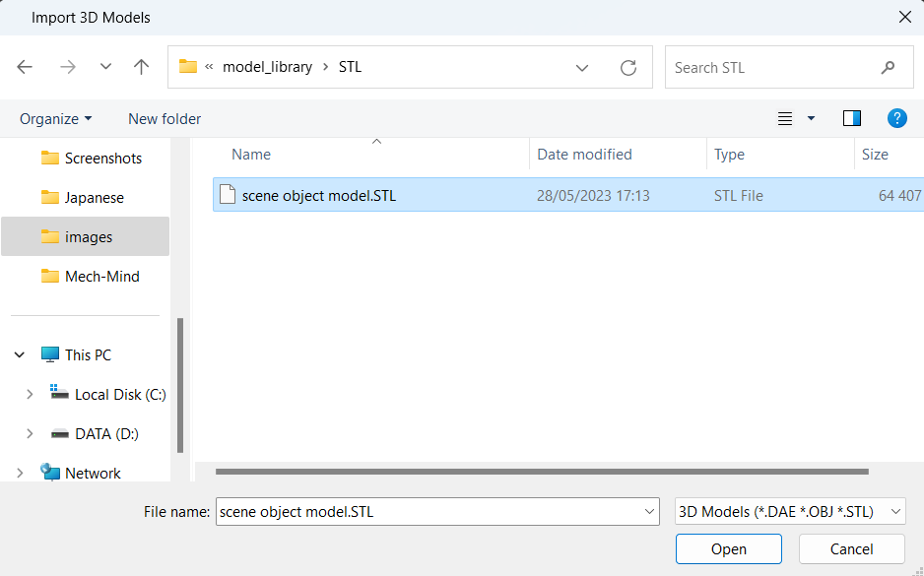Expand the Network node

coord(20,473)
